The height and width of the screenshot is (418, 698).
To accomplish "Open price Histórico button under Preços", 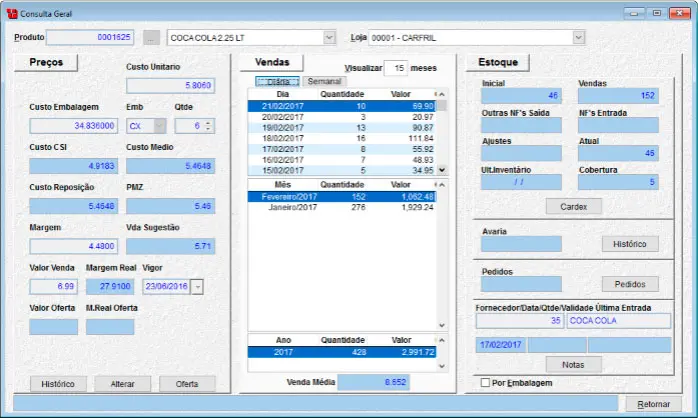I will coord(58,384).
